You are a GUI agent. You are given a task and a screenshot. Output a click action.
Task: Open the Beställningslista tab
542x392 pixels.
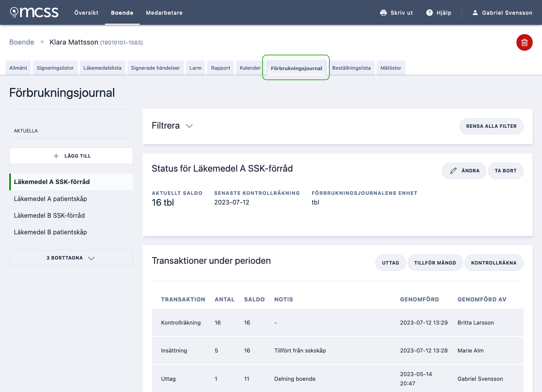(352, 68)
